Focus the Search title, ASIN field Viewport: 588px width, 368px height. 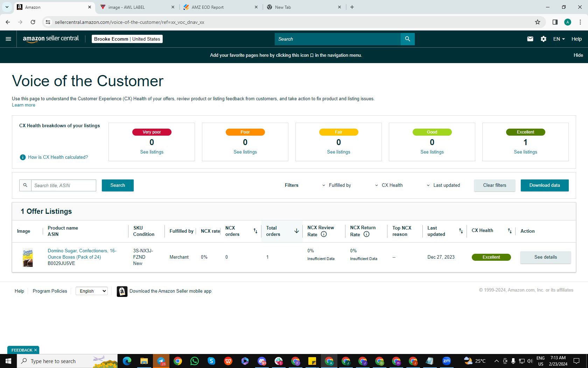pos(64,185)
